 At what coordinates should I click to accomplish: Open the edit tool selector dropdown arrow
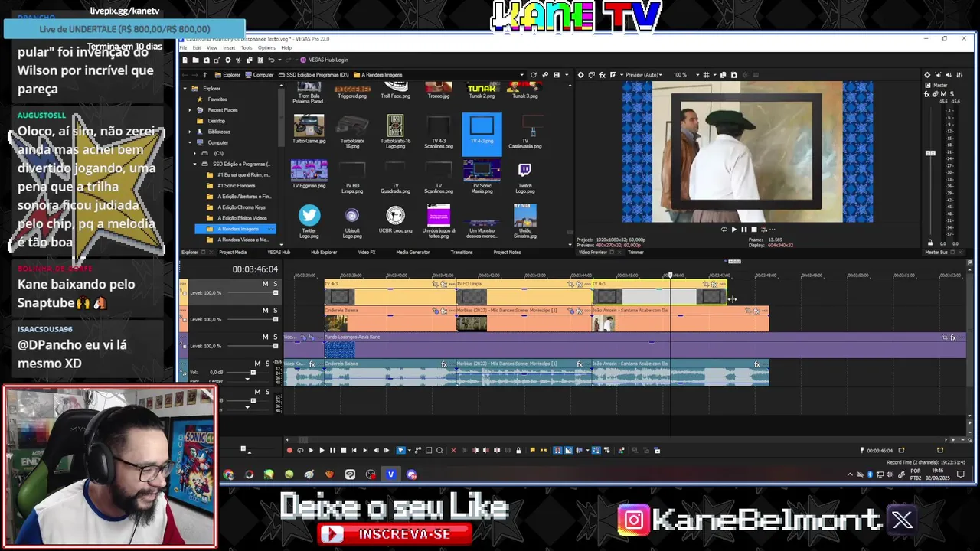click(410, 450)
